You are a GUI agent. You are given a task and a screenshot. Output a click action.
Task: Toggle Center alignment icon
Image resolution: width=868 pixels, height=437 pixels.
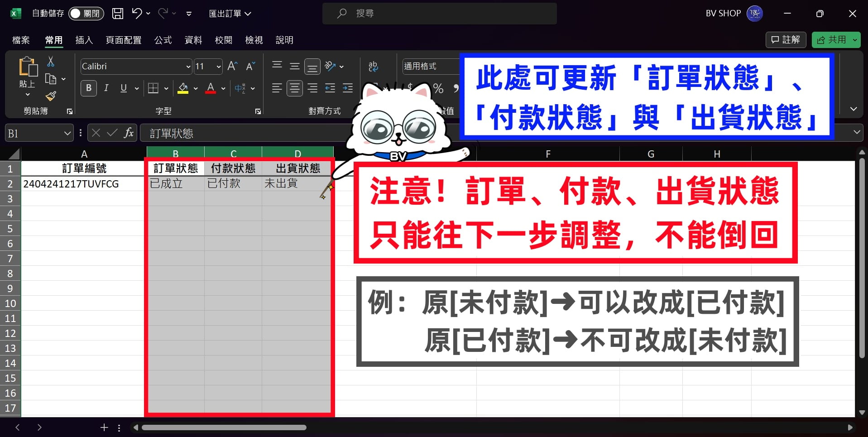[295, 88]
